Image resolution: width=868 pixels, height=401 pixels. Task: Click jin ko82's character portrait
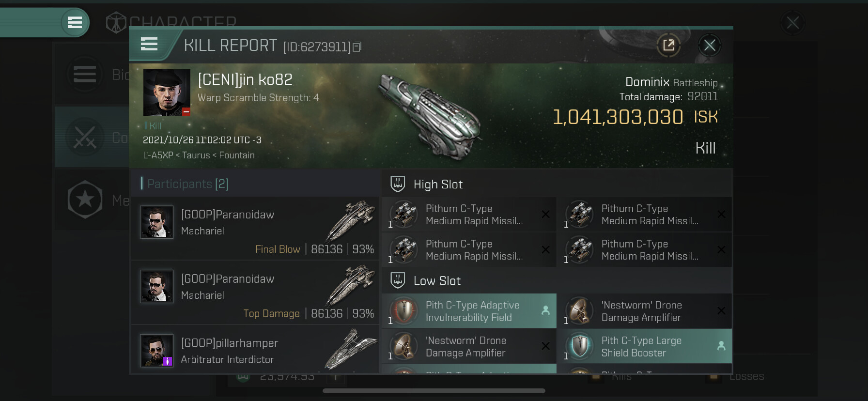[167, 93]
